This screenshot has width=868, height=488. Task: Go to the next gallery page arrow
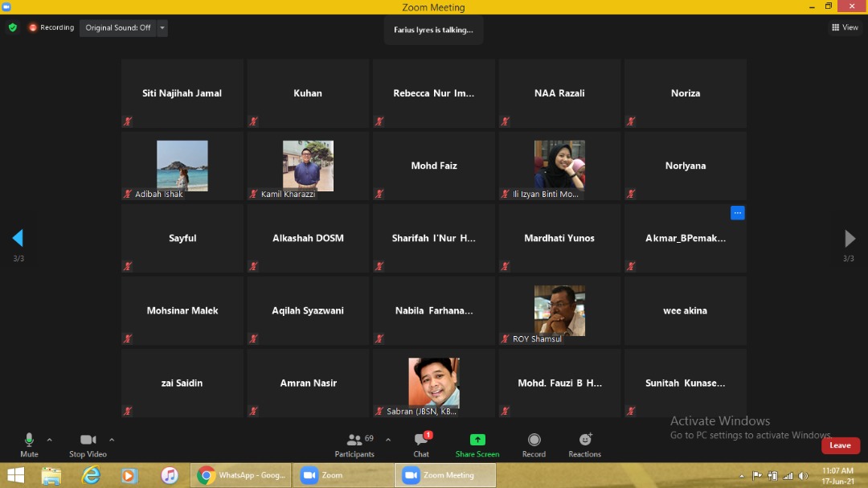[850, 239]
